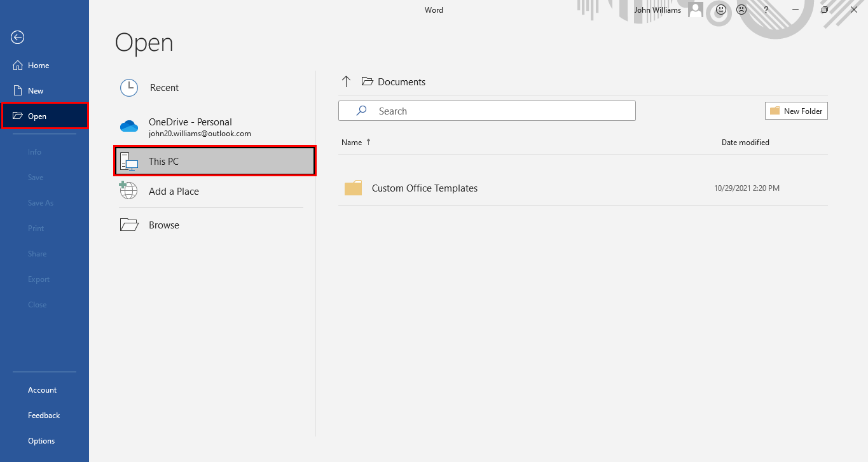
Task: Click the Recent clock icon
Action: click(129, 88)
